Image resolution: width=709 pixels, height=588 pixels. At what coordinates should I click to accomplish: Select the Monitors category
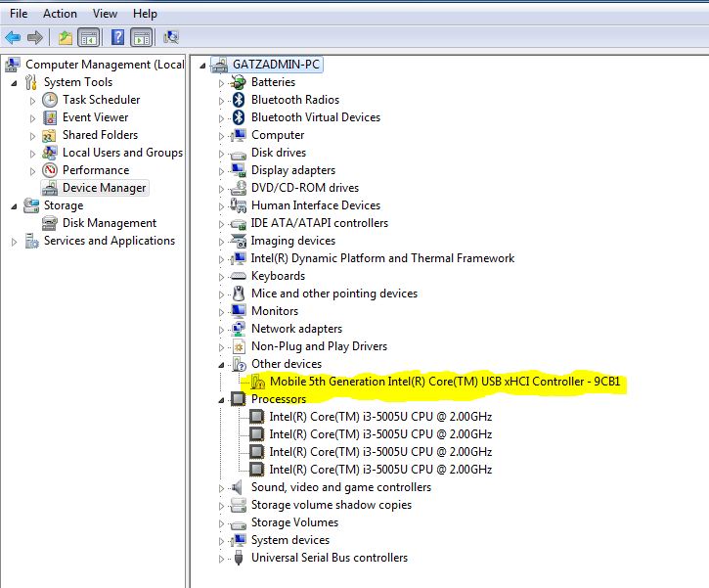275,311
